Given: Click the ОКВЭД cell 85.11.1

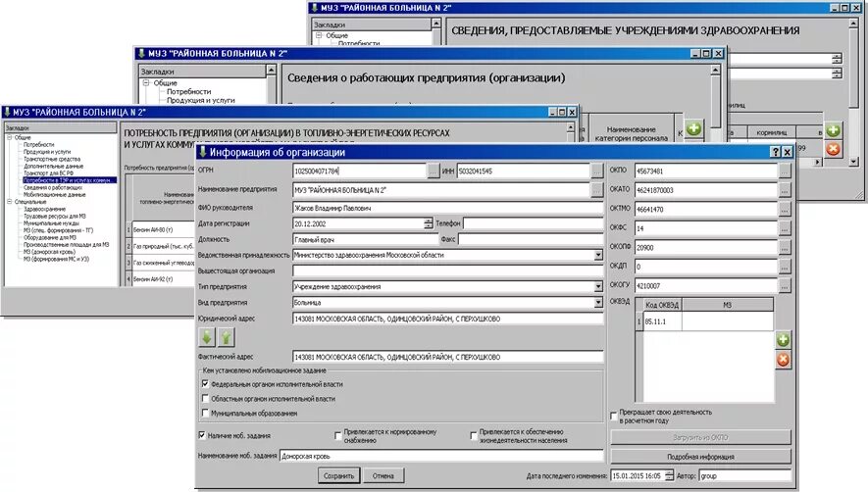Looking at the screenshot, I should 663,321.
